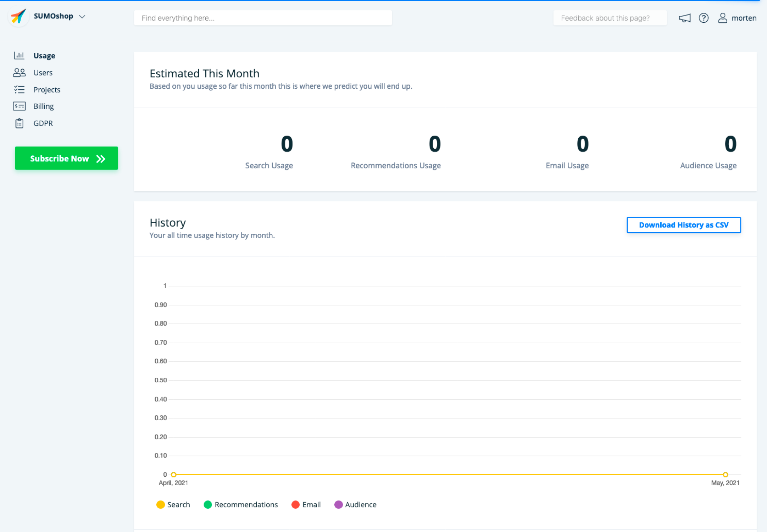Click the Users people icon

point(19,72)
